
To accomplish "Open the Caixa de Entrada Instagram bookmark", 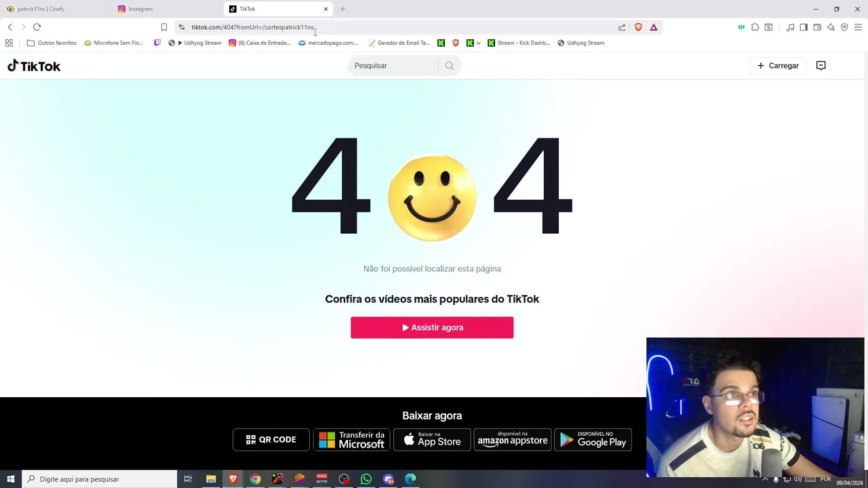I will (260, 43).
